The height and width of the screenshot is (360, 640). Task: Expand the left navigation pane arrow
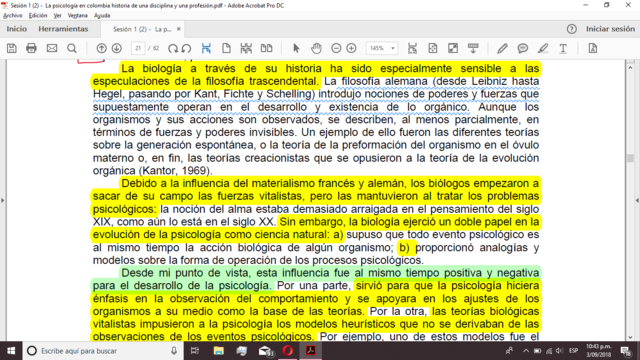click(3, 200)
